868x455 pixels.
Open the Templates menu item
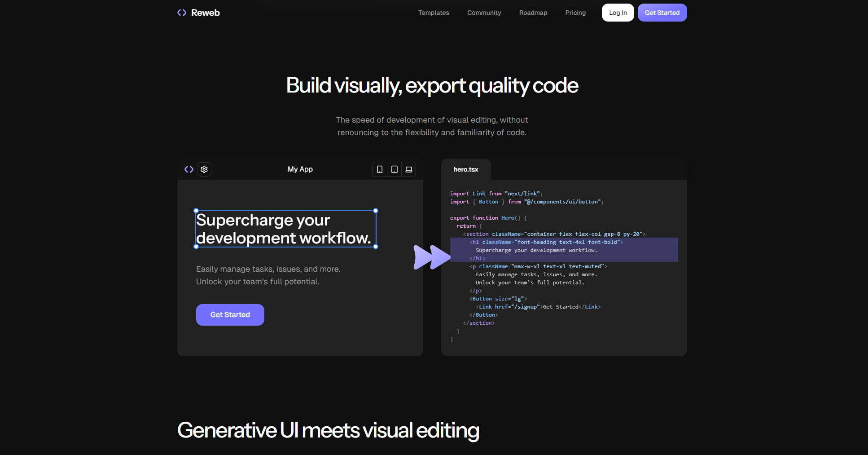[x=434, y=13]
